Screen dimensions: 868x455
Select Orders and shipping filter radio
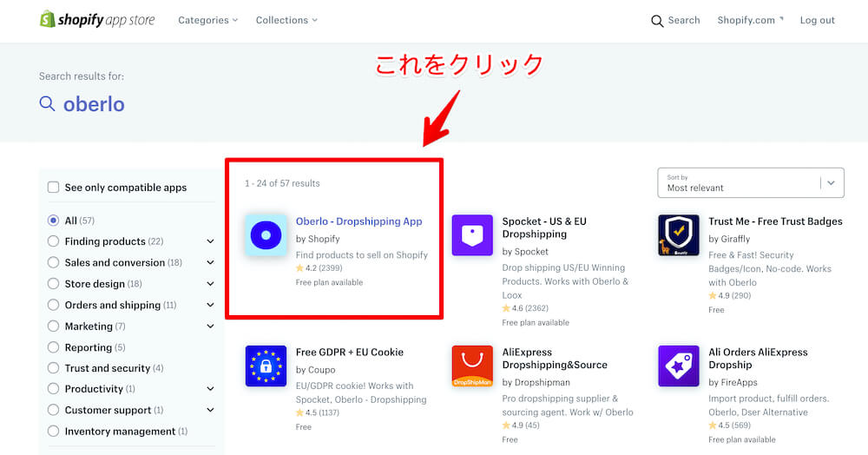click(x=53, y=305)
